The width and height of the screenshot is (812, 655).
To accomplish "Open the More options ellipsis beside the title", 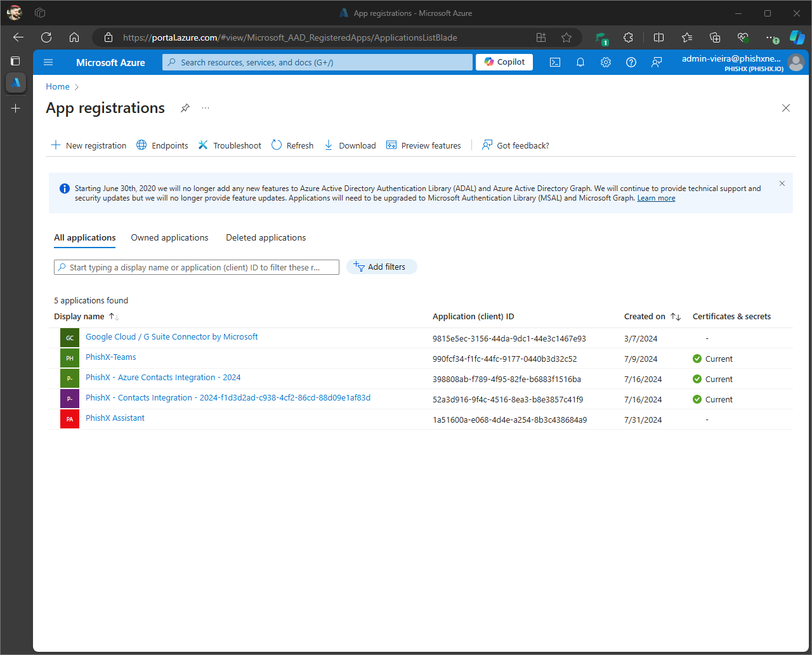I will point(206,108).
